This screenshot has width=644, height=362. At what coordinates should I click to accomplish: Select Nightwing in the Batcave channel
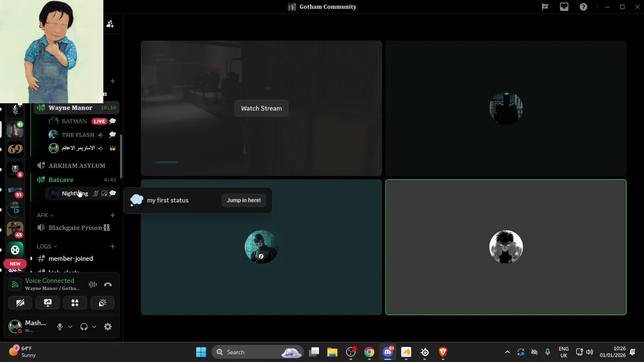point(74,194)
